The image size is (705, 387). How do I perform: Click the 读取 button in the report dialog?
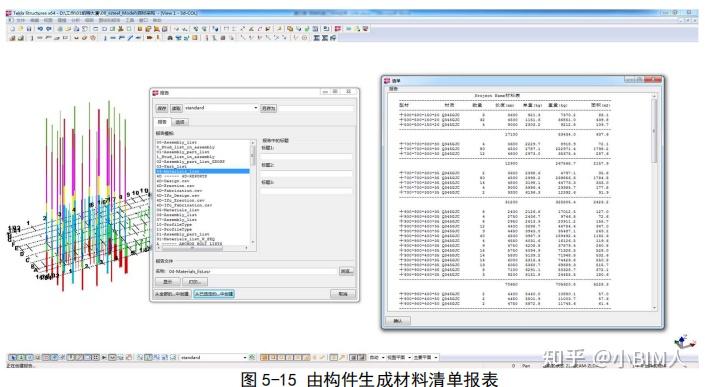pos(176,108)
